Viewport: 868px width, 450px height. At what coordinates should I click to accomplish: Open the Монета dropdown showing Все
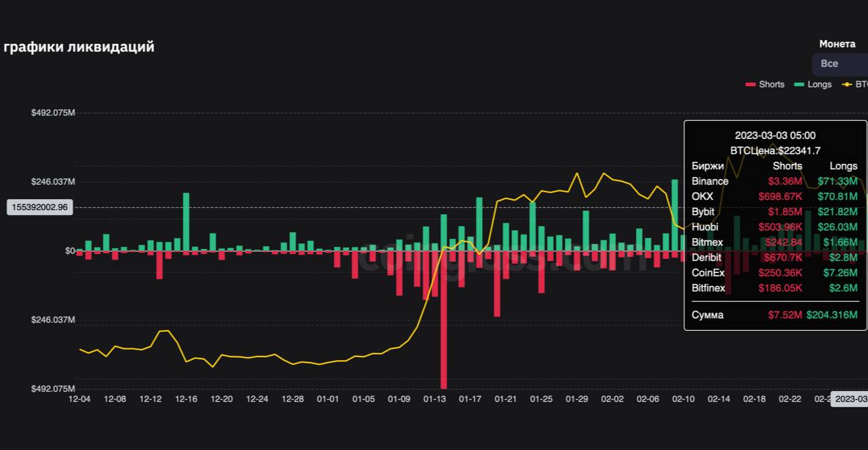pyautogui.click(x=840, y=64)
